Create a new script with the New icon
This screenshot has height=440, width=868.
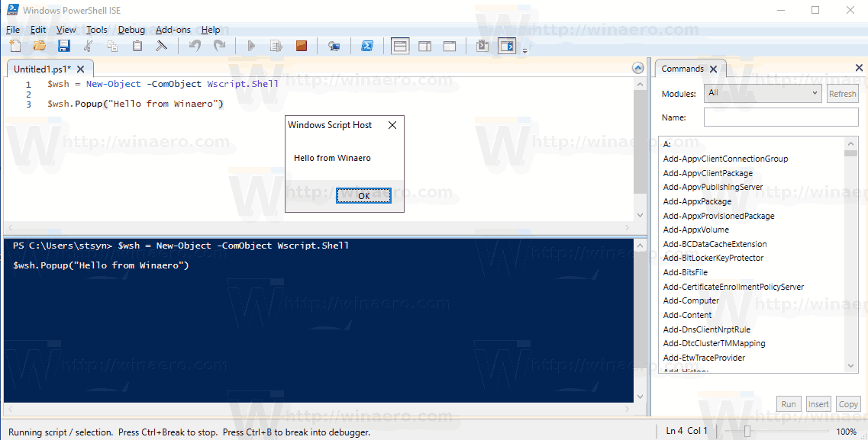click(15, 46)
